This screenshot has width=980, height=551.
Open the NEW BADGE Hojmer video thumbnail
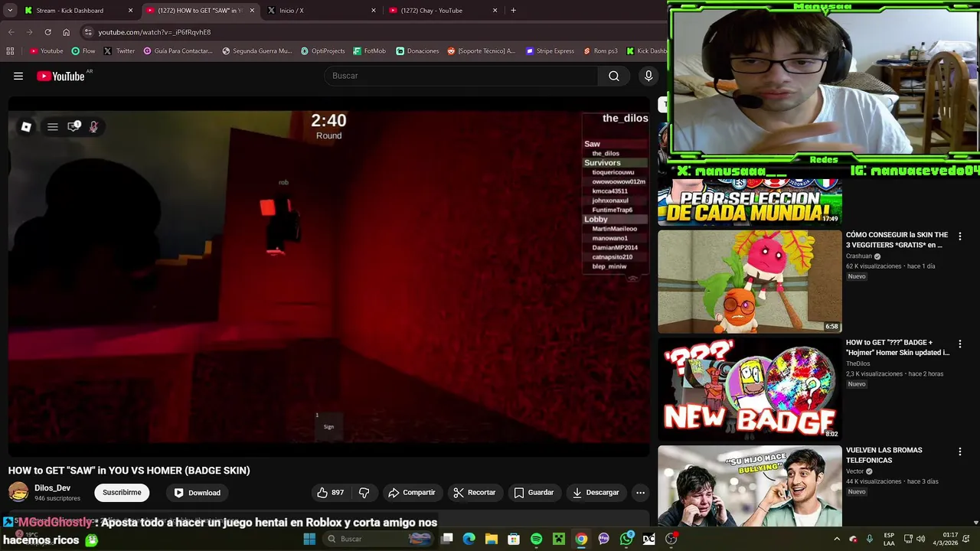(750, 390)
